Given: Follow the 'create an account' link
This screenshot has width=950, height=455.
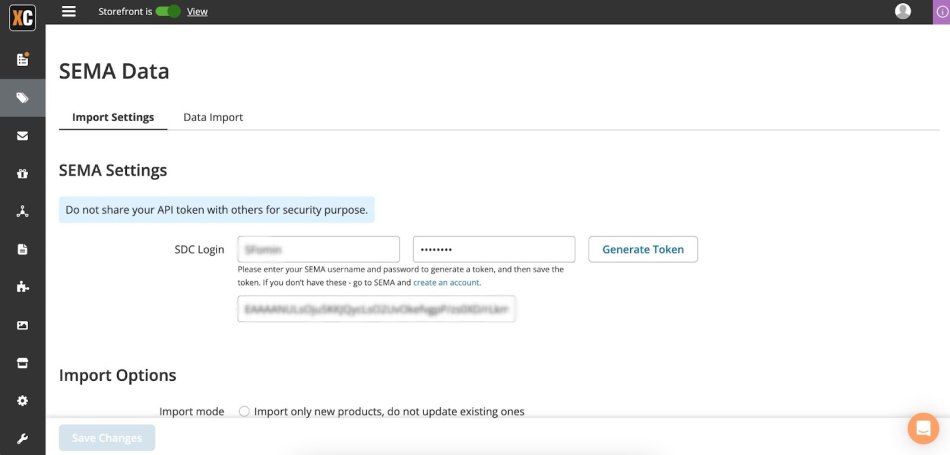Looking at the screenshot, I should point(446,283).
